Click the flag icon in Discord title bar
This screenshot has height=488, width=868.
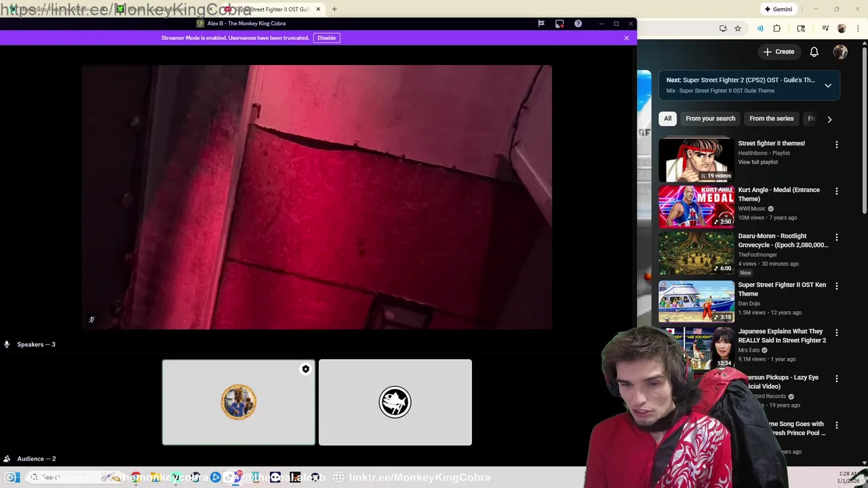coord(541,24)
